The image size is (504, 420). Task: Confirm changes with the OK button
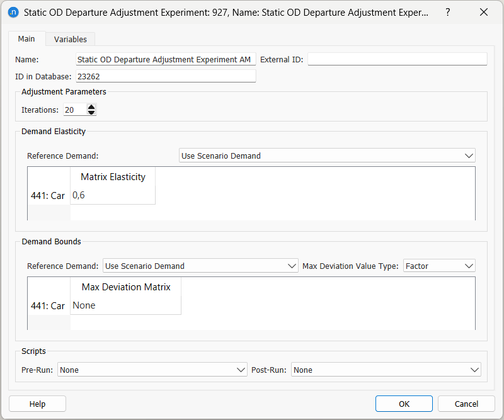point(404,404)
